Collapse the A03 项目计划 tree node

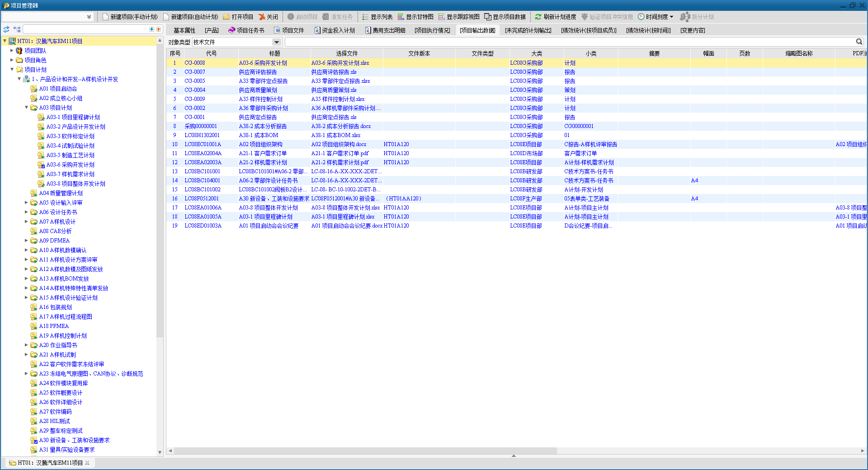(26, 108)
